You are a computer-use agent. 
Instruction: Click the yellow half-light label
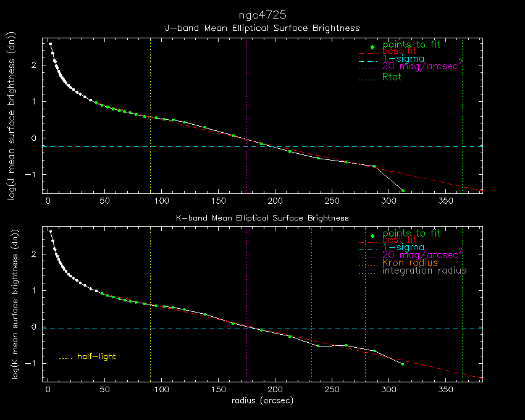(96, 356)
